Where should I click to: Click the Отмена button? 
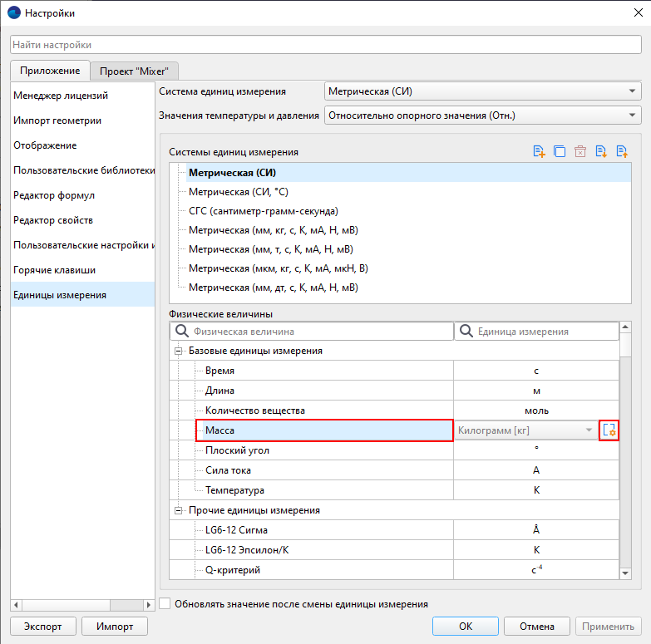point(536,627)
